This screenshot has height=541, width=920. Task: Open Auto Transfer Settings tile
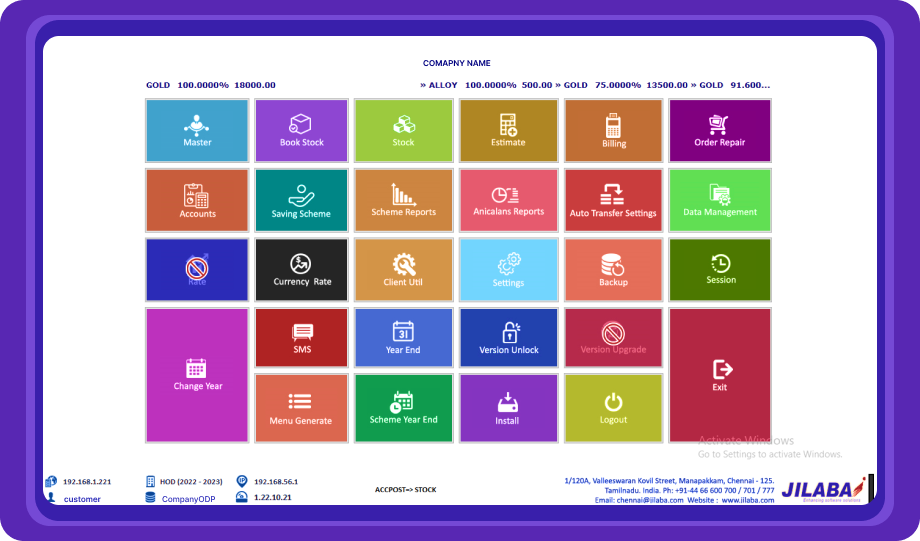613,201
